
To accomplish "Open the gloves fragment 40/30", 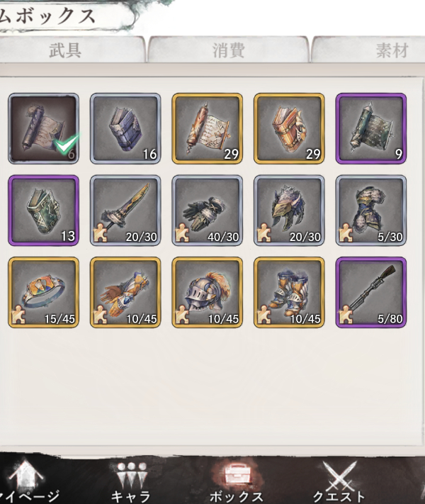I will point(208,211).
